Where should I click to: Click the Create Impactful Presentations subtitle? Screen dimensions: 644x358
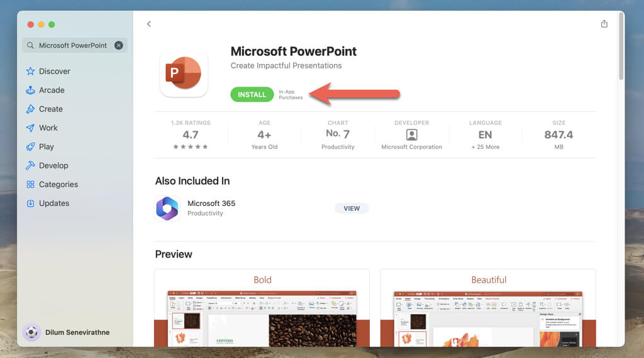(x=286, y=65)
